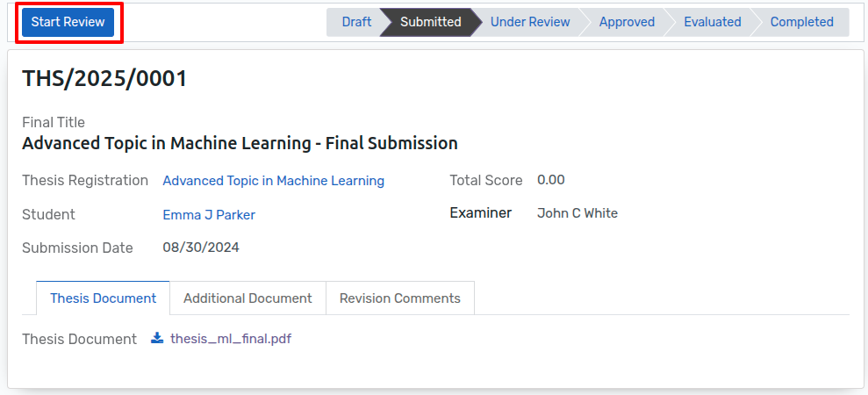Switch to the Additional Document tab
This screenshot has width=868, height=395.
pos(247,298)
